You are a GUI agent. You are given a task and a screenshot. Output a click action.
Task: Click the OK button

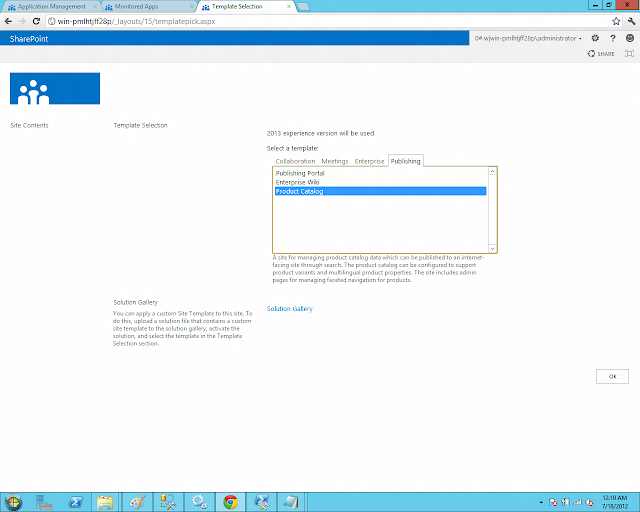(612, 376)
